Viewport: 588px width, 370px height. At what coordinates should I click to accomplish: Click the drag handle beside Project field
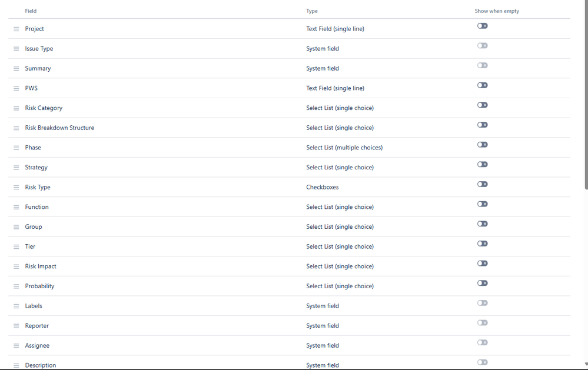click(16, 28)
